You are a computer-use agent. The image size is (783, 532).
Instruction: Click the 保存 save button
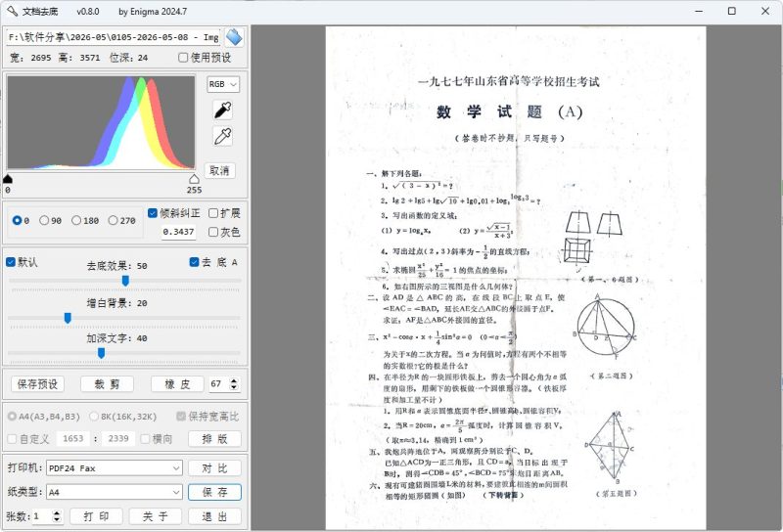(x=214, y=492)
